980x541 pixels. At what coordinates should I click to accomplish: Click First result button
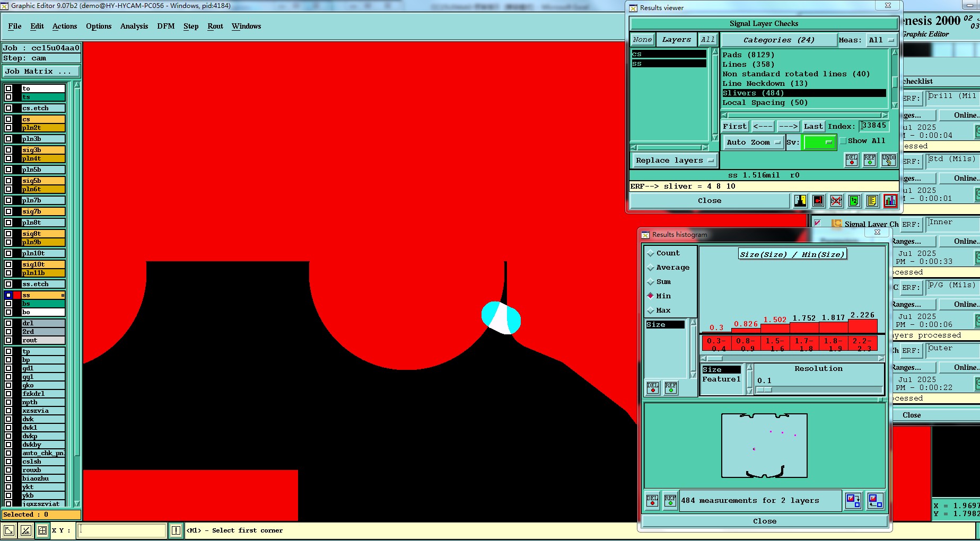[735, 127]
